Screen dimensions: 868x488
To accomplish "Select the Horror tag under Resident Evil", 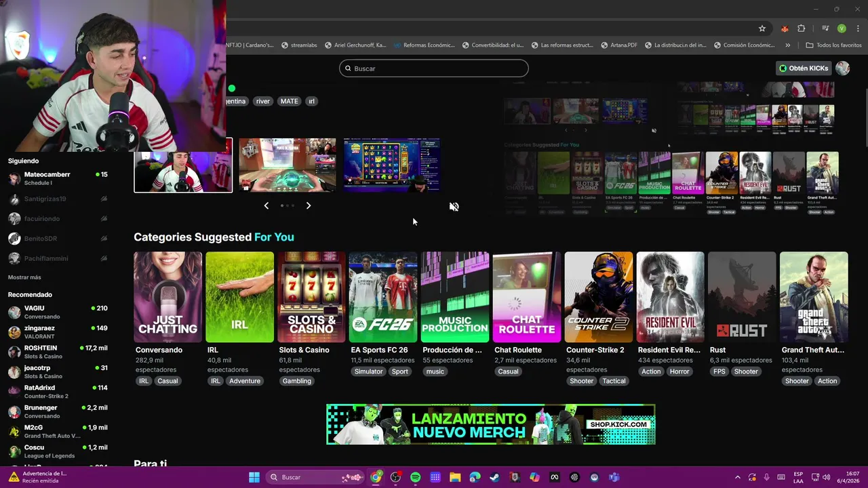I will (x=679, y=371).
